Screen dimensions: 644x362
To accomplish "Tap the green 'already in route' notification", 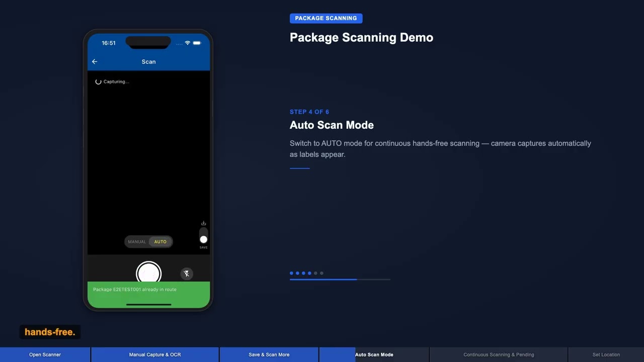I will pos(148,294).
